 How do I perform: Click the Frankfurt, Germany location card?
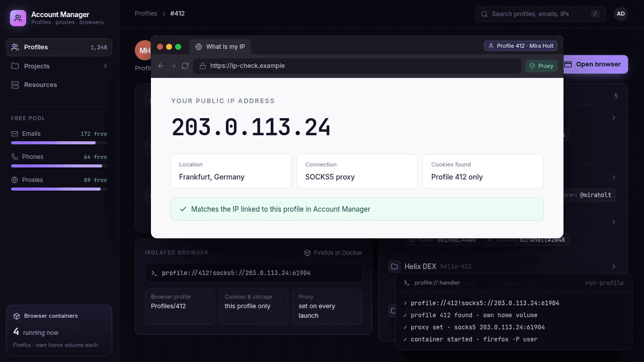coord(231,171)
